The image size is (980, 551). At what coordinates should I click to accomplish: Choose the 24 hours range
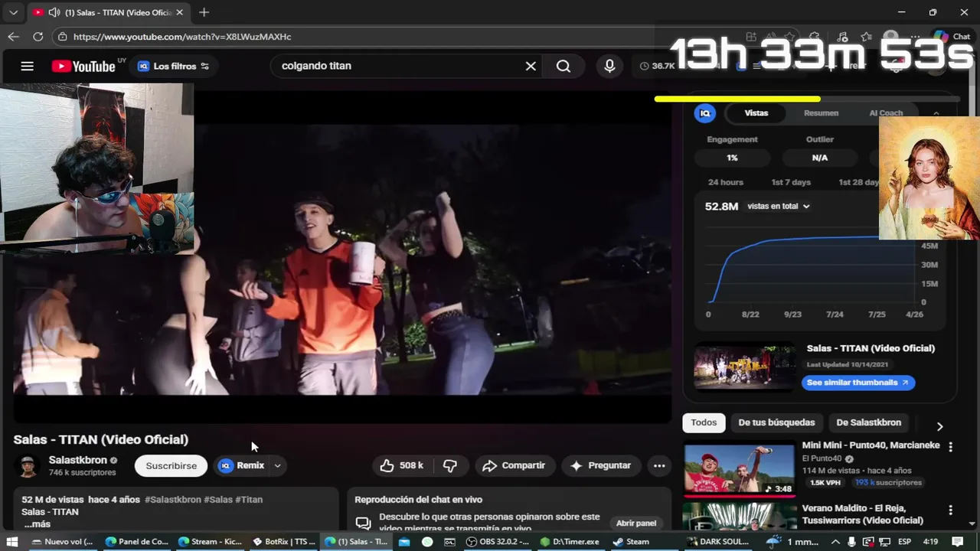(725, 182)
